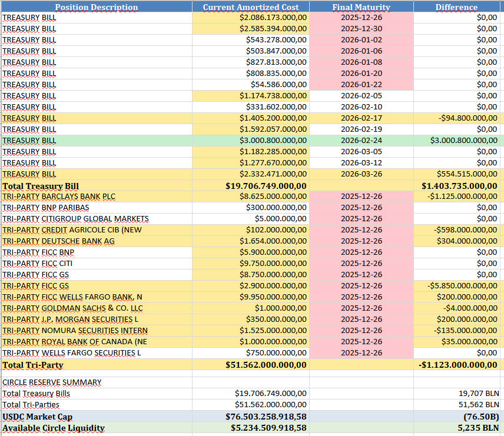504x436 pixels.
Task: Click TRI-PARTY GOLDMAN SACHS & CO. LLC
Action: pos(97,308)
